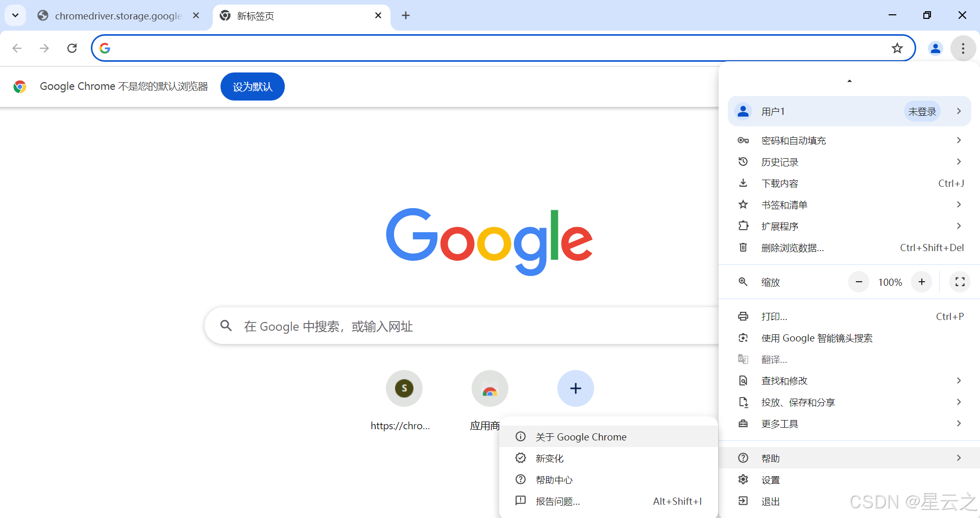
Task: Expand 扩展程序 submenu
Action: pos(849,226)
